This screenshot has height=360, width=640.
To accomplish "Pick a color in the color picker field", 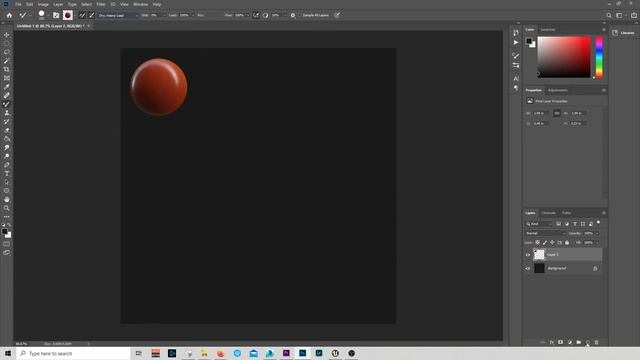I will coord(564,57).
